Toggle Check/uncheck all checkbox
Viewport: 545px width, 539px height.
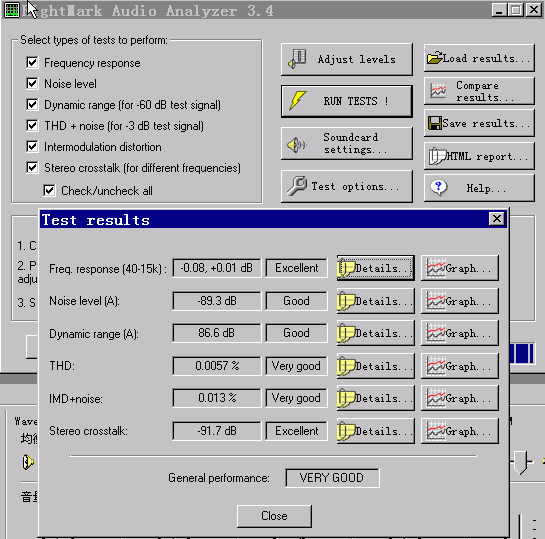pyautogui.click(x=49, y=190)
